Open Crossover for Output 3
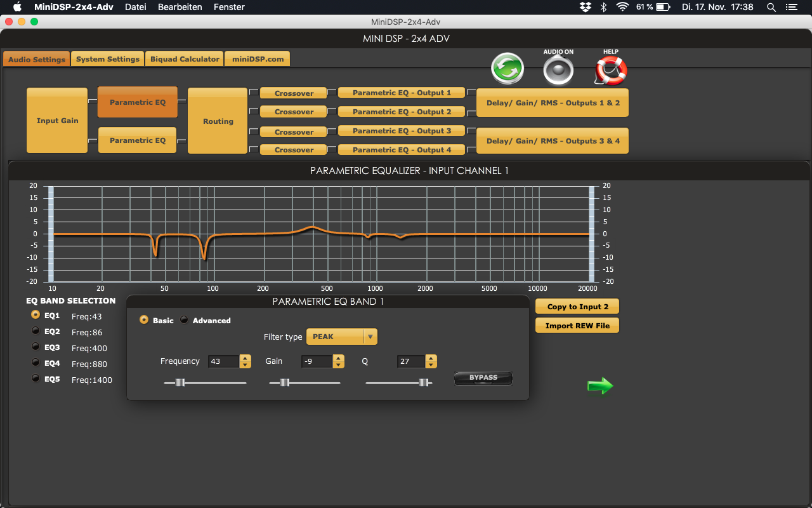The image size is (812, 508). tap(294, 132)
